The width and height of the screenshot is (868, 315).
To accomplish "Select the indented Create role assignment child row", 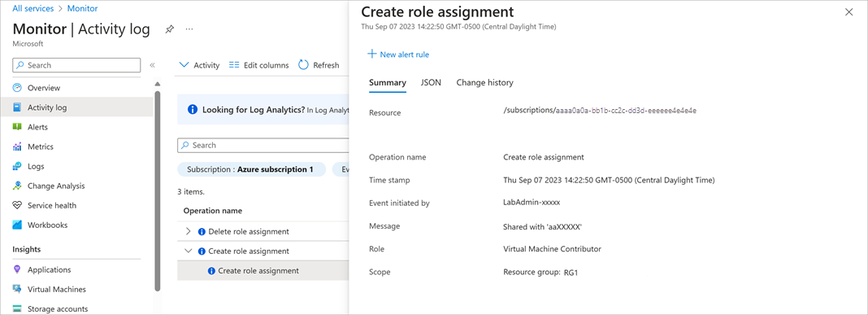I will click(263, 270).
